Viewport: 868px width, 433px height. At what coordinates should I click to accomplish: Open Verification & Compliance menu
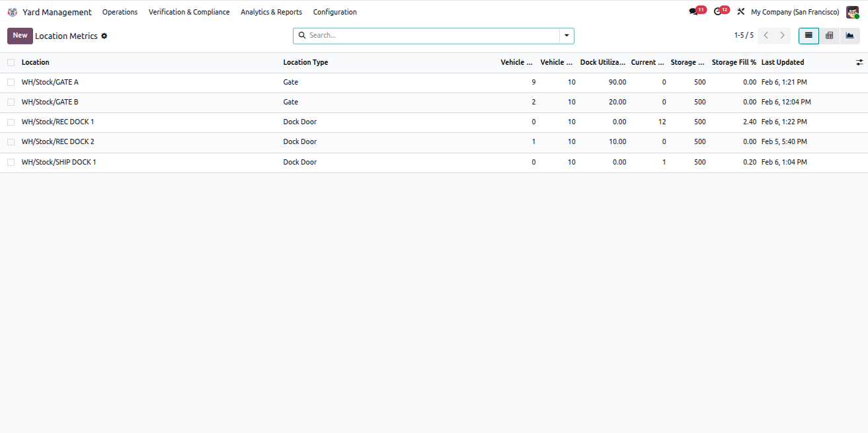click(x=189, y=12)
